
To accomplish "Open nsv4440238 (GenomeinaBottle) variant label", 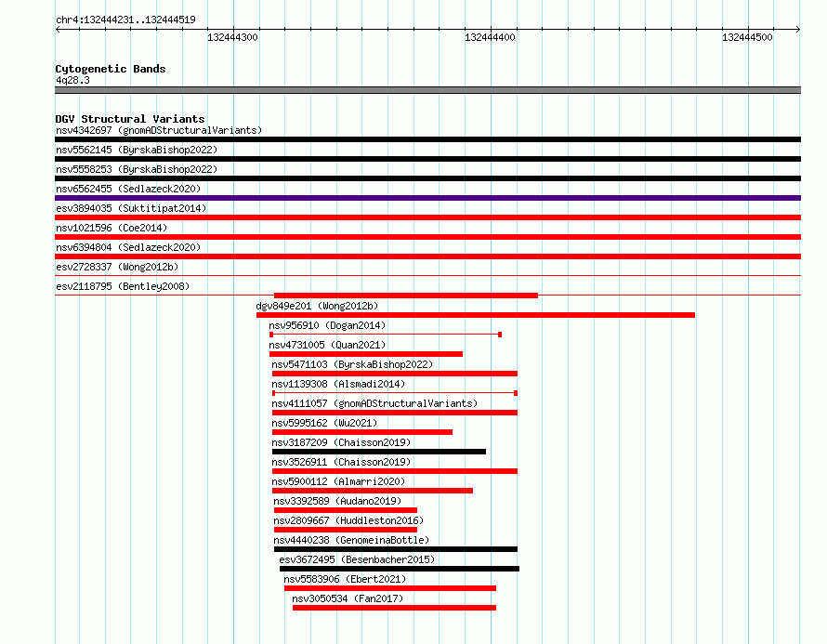I will tap(351, 540).
